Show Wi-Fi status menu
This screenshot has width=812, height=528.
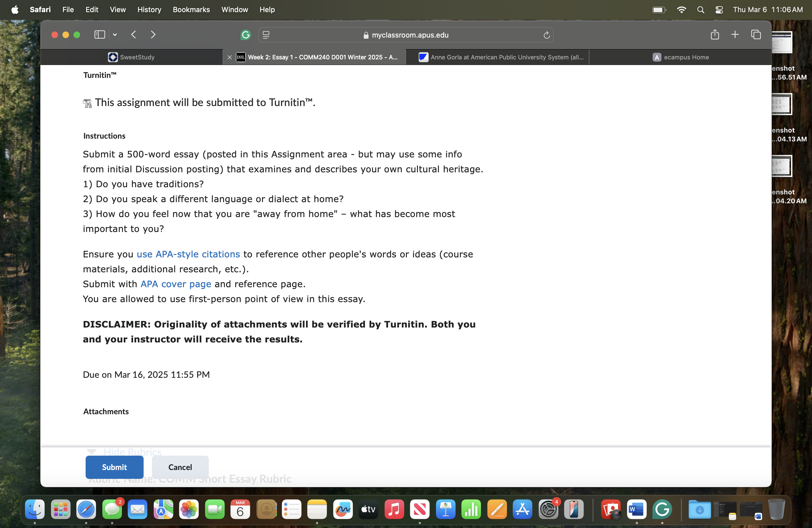[681, 10]
